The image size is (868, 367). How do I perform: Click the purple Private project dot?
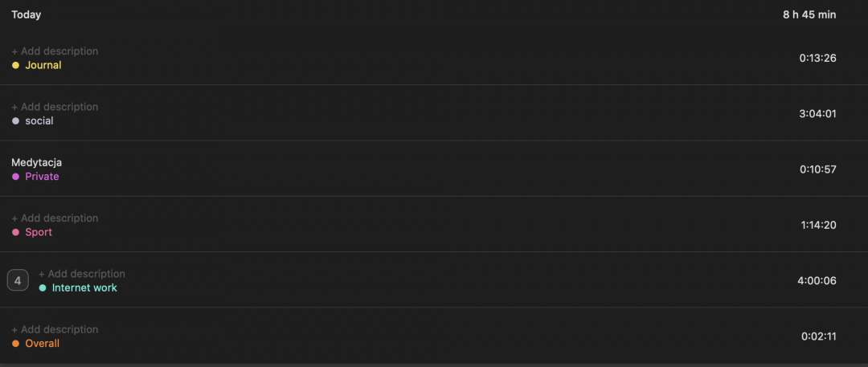tap(15, 177)
